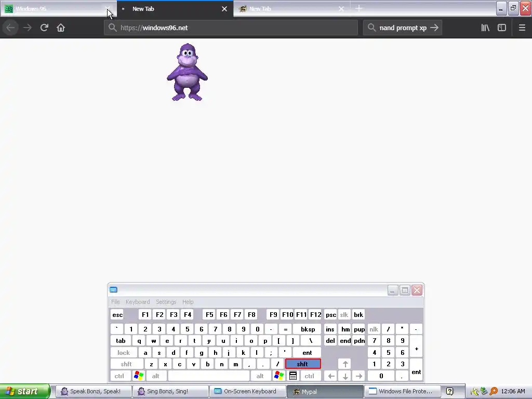The height and width of the screenshot is (399, 532).
Task: Click the question mark help taskbar icon
Action: [x=449, y=392]
